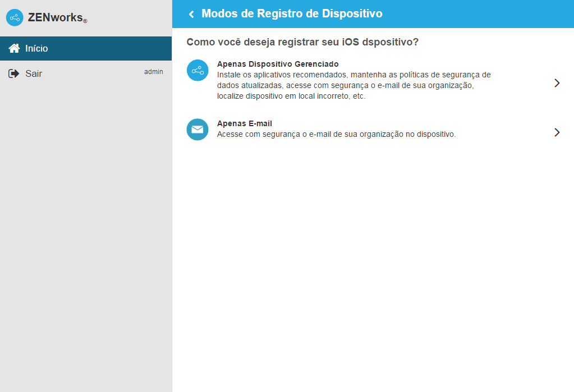574x392 pixels.
Task: Click the managed device share icon
Action: point(198,70)
